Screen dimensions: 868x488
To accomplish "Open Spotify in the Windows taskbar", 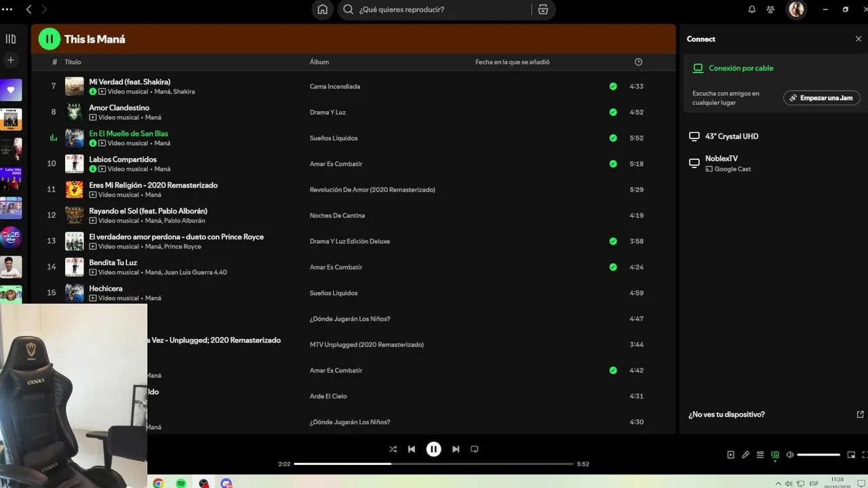I will 181,483.
